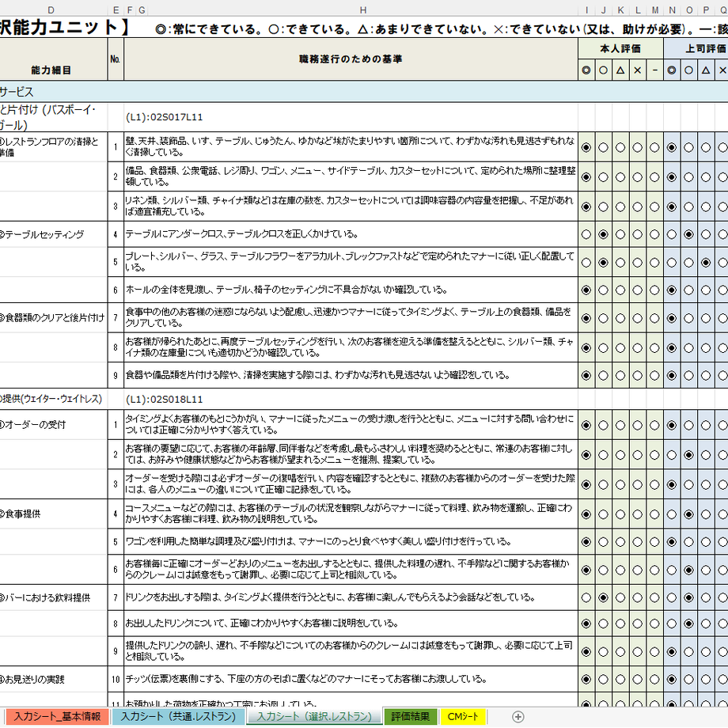
Task: Open the 入力シート_基本情報 sheet tab
Action: point(57,716)
